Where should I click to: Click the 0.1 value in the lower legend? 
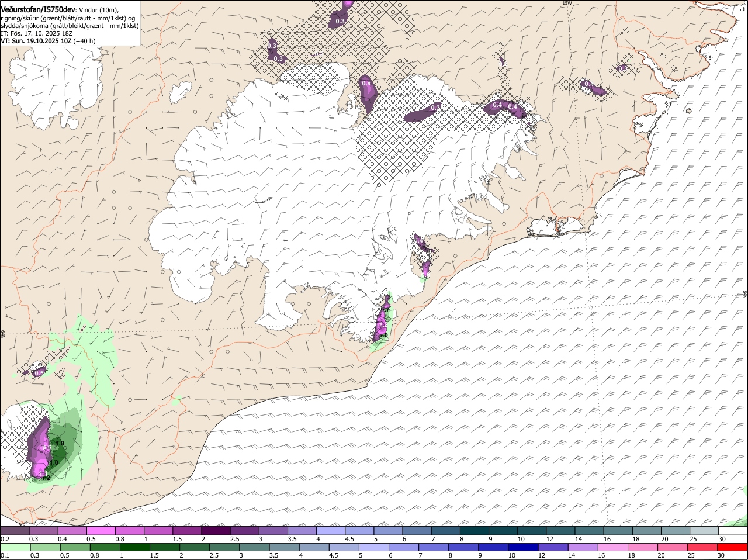pos(5,555)
